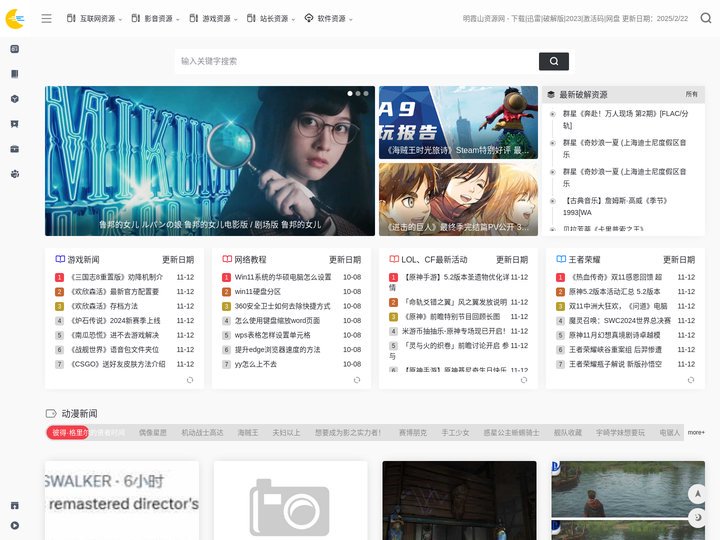The image size is (720, 540).
Task: Expand the 站长资源 dropdown menu
Action: point(271,18)
